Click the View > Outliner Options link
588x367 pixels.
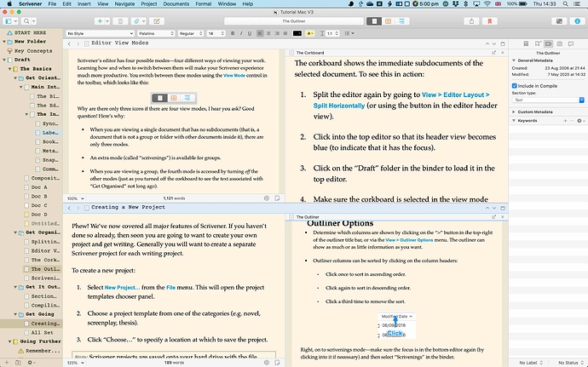409,240
